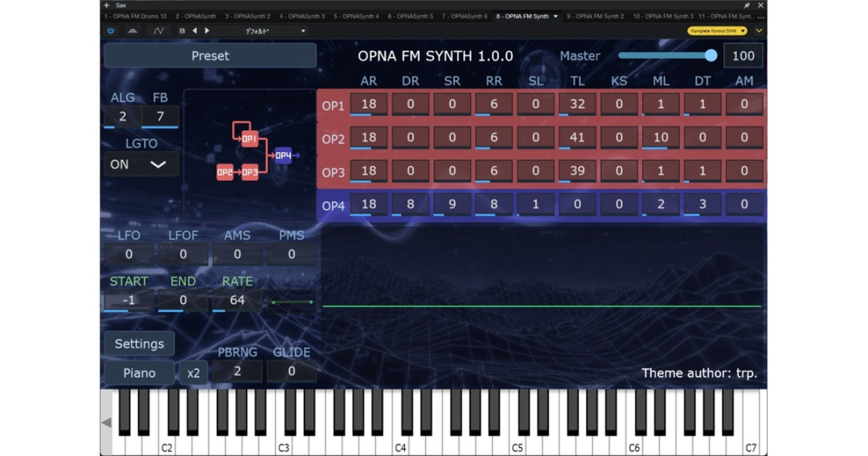This screenshot has width=868, height=456.
Task: Switch to 9 - OPNA FM Synth 2 tab
Action: click(x=595, y=17)
